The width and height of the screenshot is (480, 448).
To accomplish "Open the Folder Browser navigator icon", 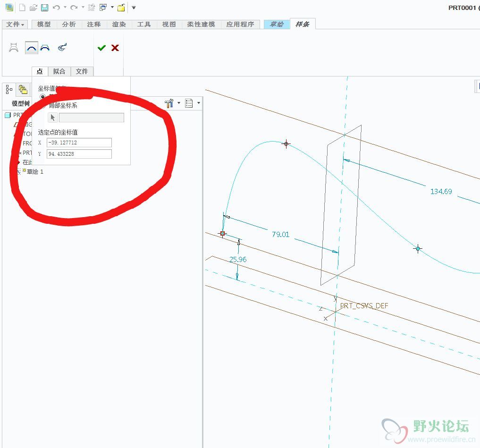I will [23, 89].
